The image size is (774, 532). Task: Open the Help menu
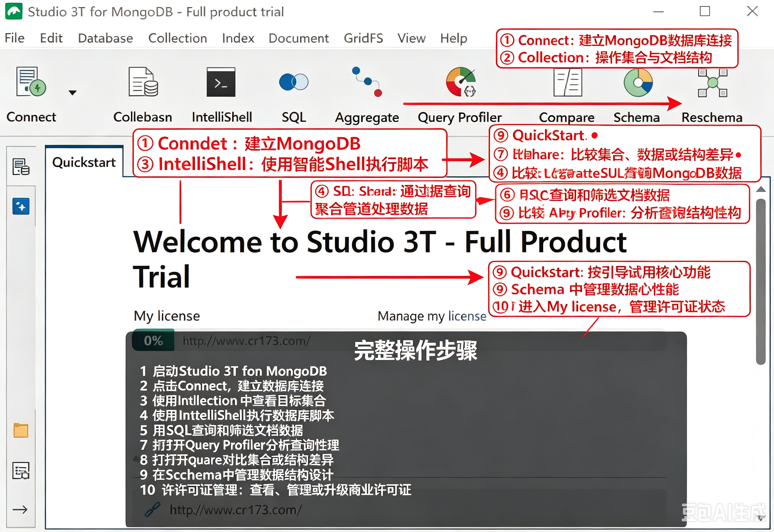(x=454, y=38)
